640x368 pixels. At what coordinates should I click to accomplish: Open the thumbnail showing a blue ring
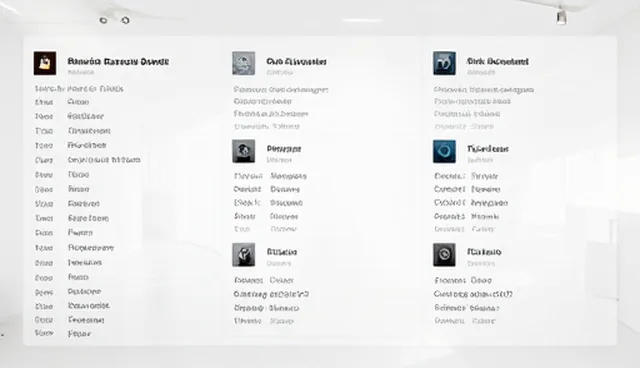point(444,151)
